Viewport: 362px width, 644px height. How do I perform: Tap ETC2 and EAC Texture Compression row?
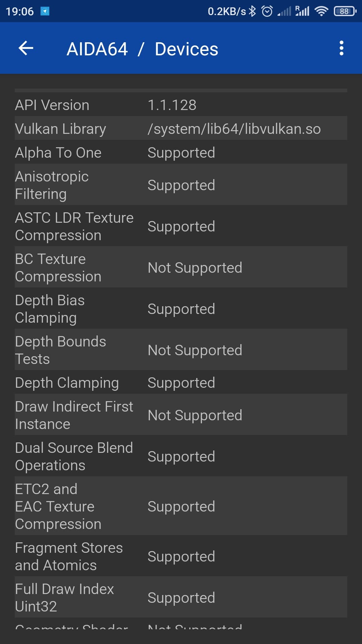click(181, 506)
